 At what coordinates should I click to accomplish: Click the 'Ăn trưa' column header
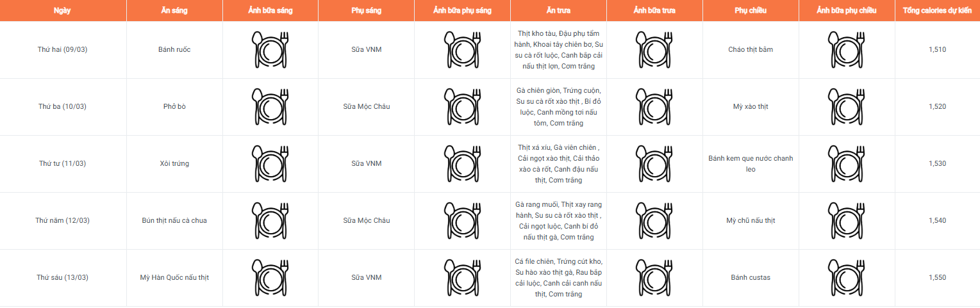(x=558, y=11)
